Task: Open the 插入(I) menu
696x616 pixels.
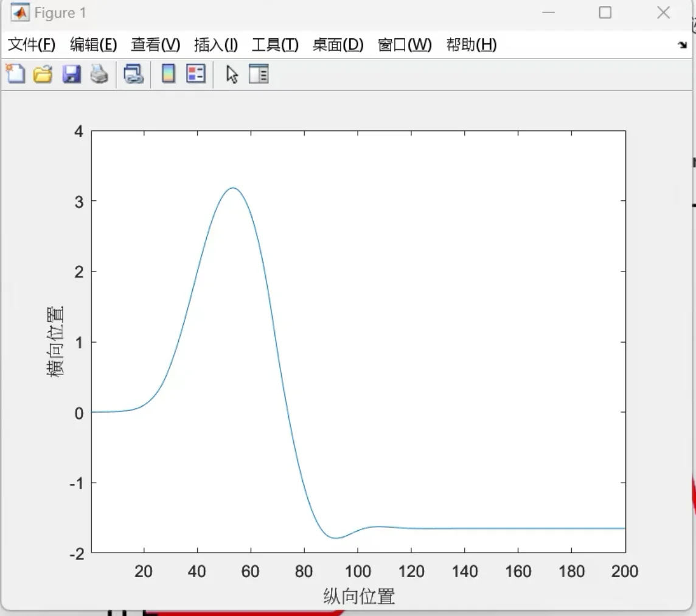Action: (x=216, y=44)
